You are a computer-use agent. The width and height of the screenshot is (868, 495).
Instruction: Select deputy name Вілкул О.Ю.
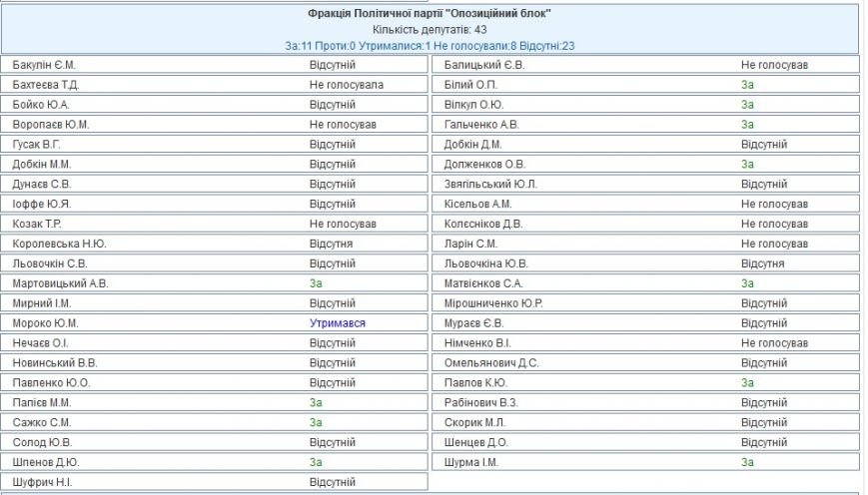473,105
